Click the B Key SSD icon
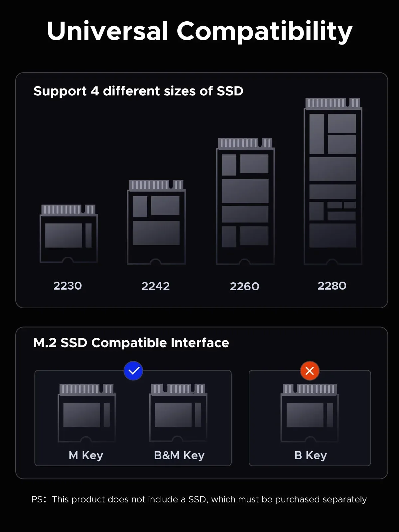 pos(310,413)
